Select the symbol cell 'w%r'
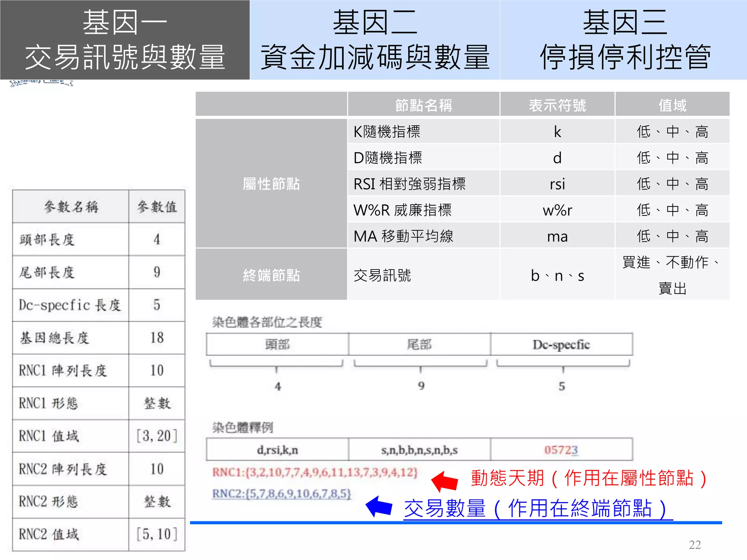Viewport: 747px width, 560px height. 557,210
